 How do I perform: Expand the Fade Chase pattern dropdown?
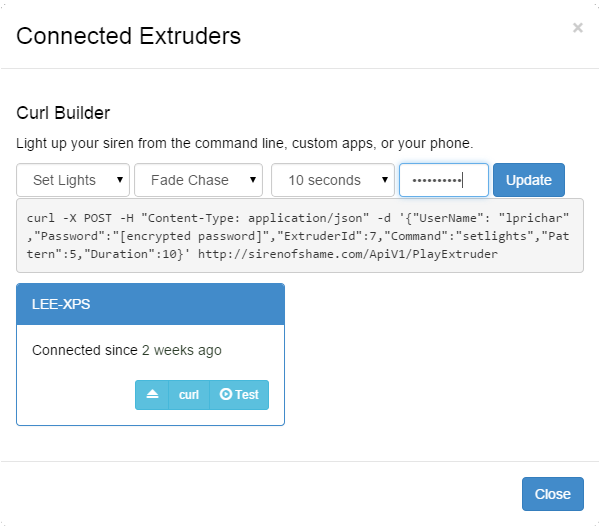(x=198, y=180)
